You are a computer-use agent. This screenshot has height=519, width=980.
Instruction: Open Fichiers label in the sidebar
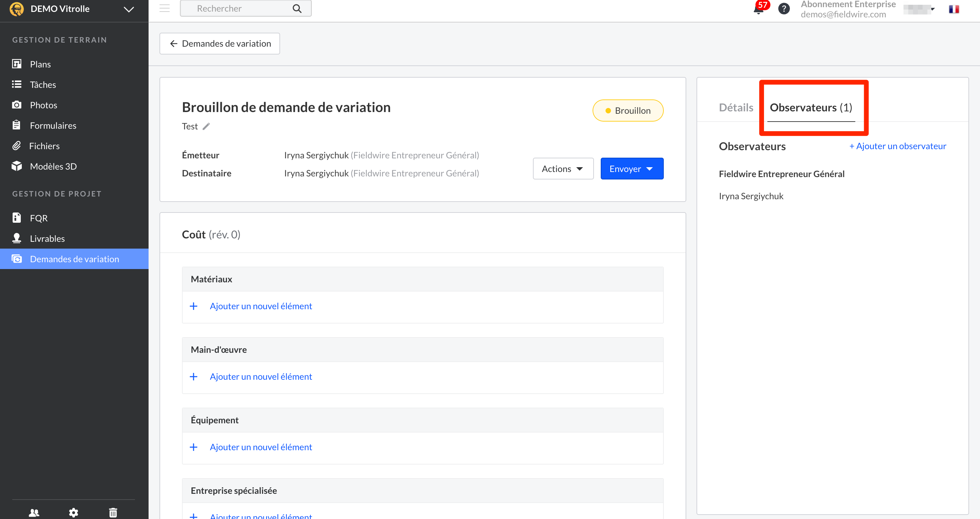pos(45,146)
